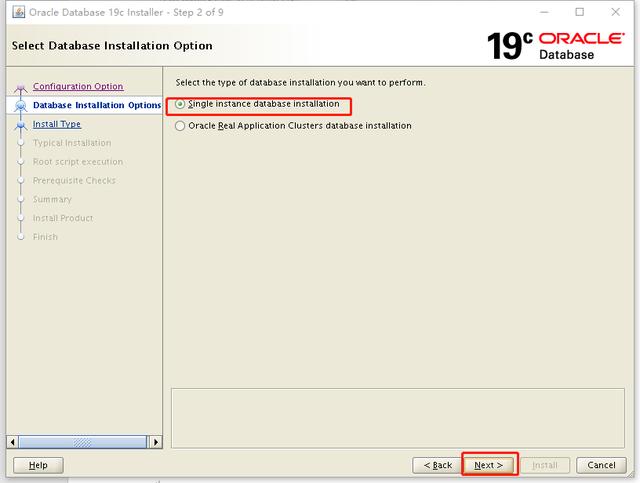Click the Root script execution step label
Viewport: 640px width, 483px height.
78,162
